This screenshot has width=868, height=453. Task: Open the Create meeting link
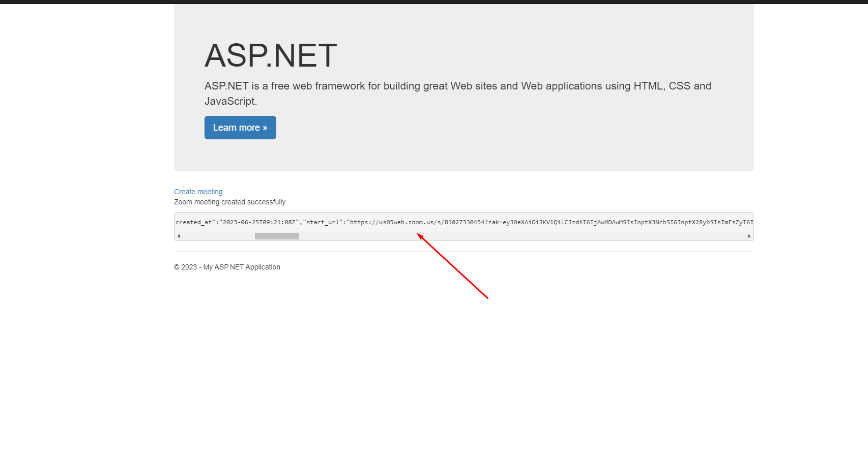point(198,192)
